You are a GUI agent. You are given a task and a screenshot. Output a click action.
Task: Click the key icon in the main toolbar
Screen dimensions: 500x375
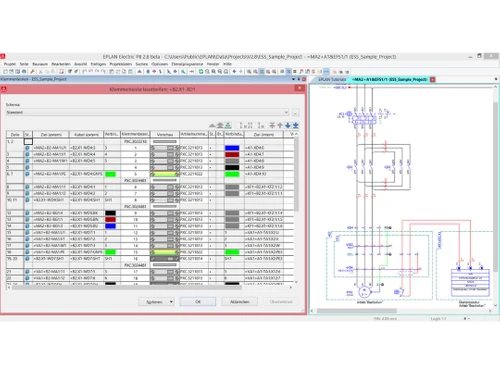tap(32, 71)
